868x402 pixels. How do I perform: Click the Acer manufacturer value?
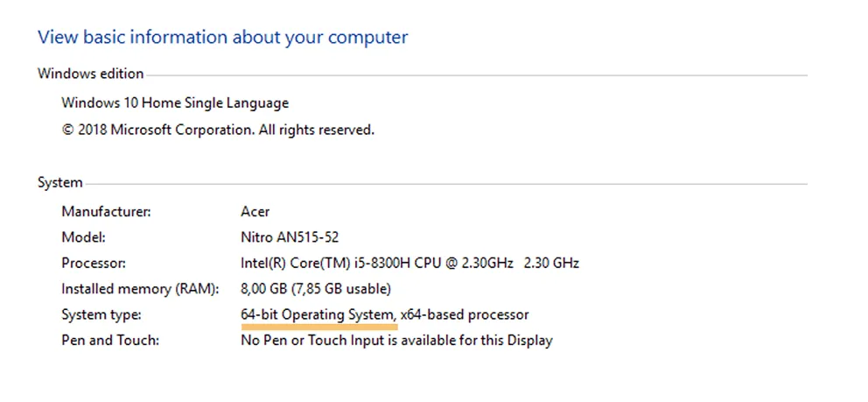255,212
